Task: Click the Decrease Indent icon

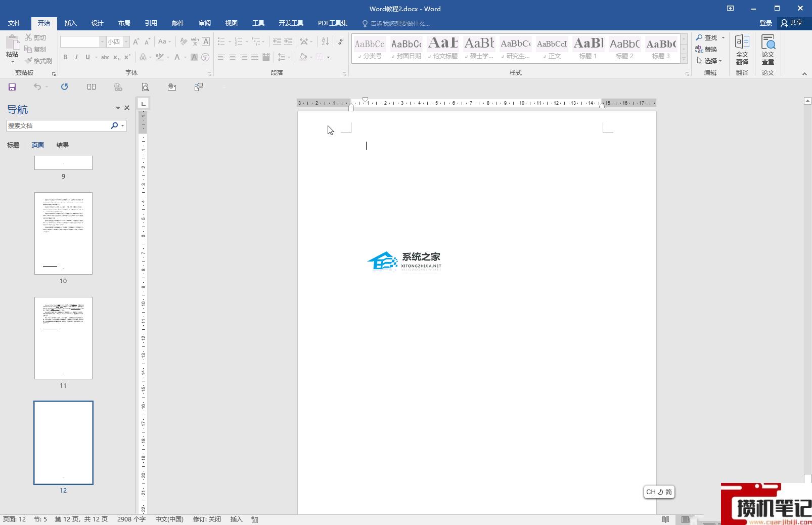Action: pyautogui.click(x=277, y=41)
